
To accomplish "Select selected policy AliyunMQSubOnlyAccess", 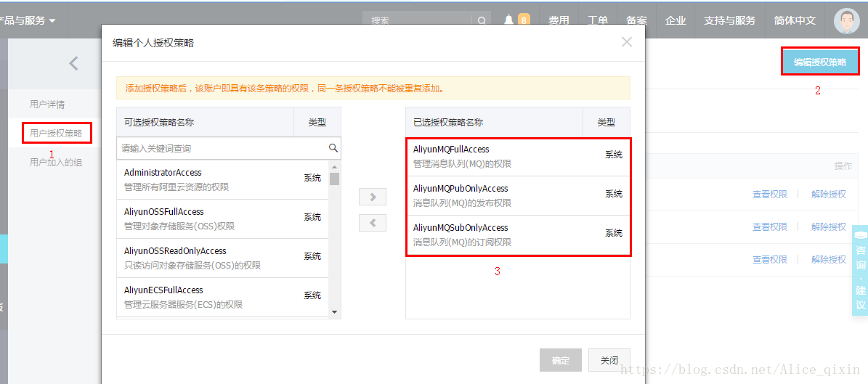I will point(518,234).
